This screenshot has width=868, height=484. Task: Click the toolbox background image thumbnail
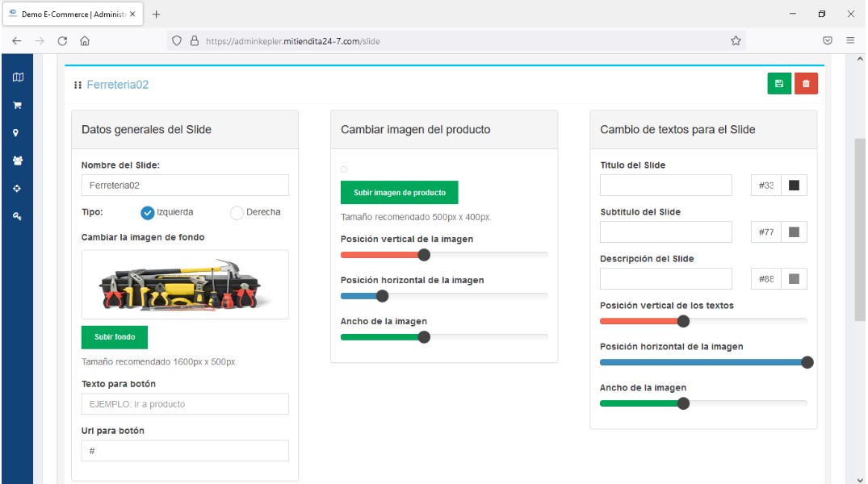point(185,285)
